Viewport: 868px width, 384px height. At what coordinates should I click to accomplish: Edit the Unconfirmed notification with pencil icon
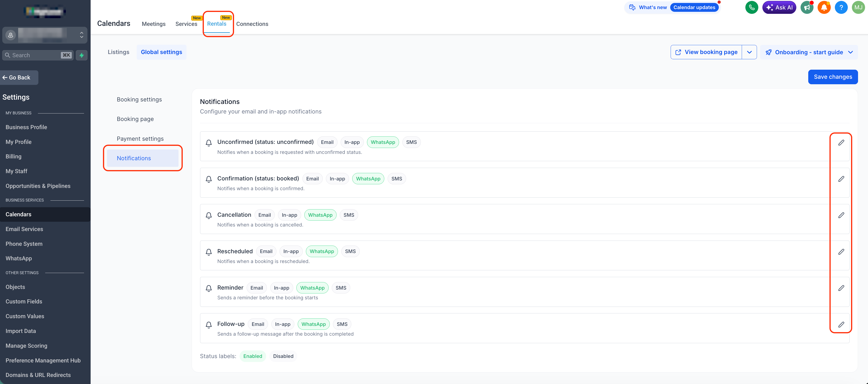(841, 143)
